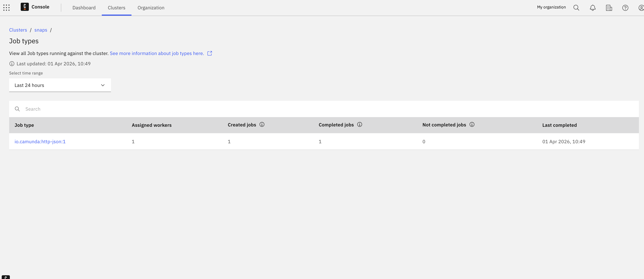Open user profile avatar icon
Image resolution: width=644 pixels, height=279 pixels.
[x=641, y=8]
